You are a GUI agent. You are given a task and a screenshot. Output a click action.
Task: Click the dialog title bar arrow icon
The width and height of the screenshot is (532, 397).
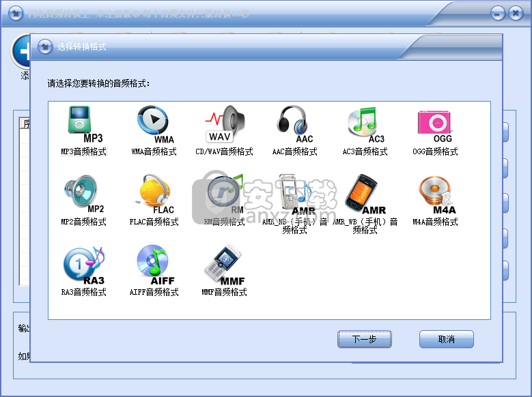point(45,46)
